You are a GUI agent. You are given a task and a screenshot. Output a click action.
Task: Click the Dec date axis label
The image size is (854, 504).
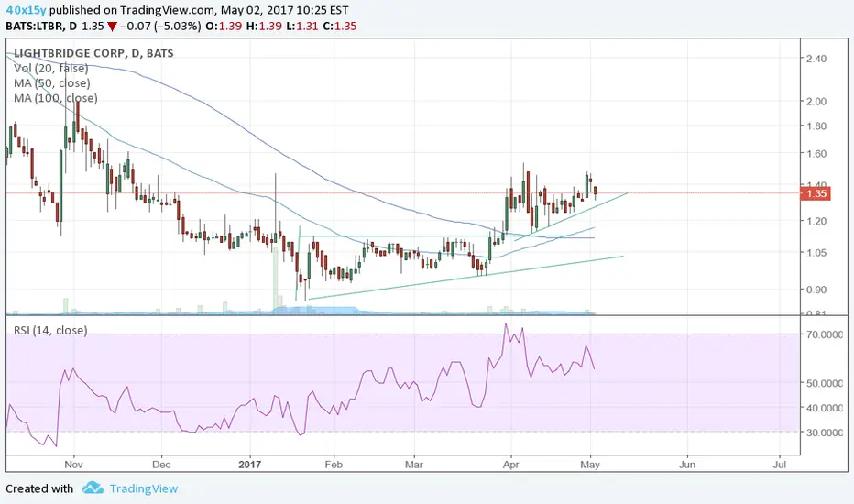(x=161, y=465)
